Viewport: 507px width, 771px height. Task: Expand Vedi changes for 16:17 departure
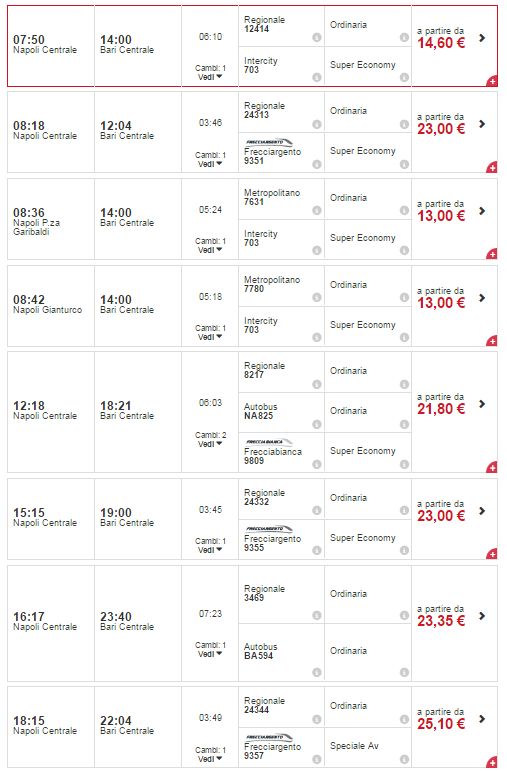tap(210, 654)
